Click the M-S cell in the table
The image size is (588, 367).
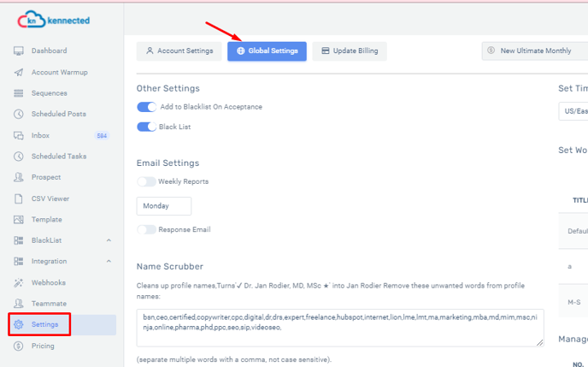coord(574,303)
